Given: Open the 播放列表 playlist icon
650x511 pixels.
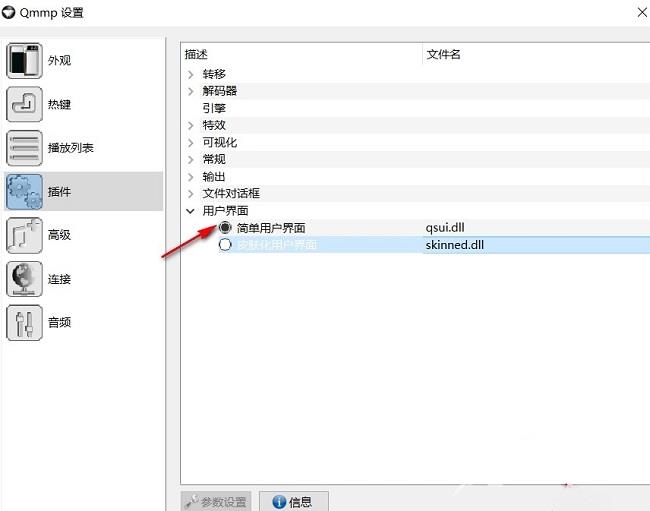Looking at the screenshot, I should [25, 148].
